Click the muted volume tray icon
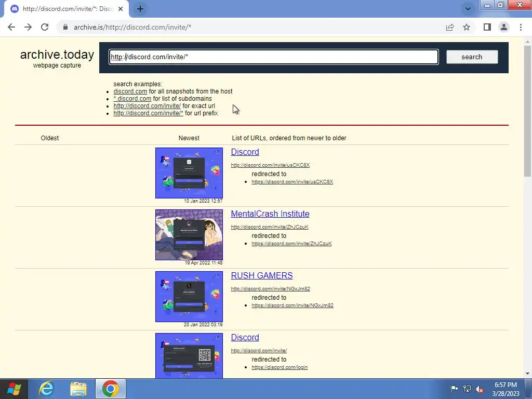The height and width of the screenshot is (399, 532). (480, 389)
